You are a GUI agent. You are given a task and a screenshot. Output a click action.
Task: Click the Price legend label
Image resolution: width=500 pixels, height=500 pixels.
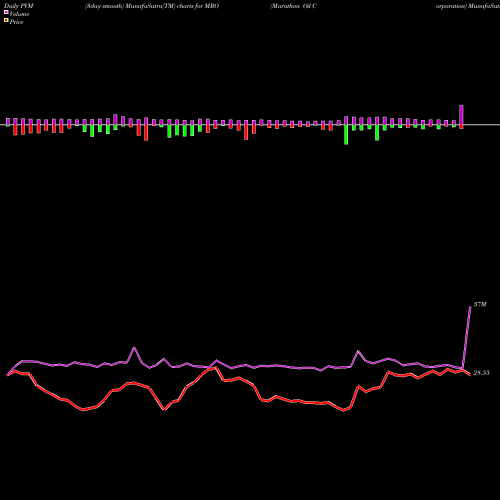pyautogui.click(x=16, y=22)
